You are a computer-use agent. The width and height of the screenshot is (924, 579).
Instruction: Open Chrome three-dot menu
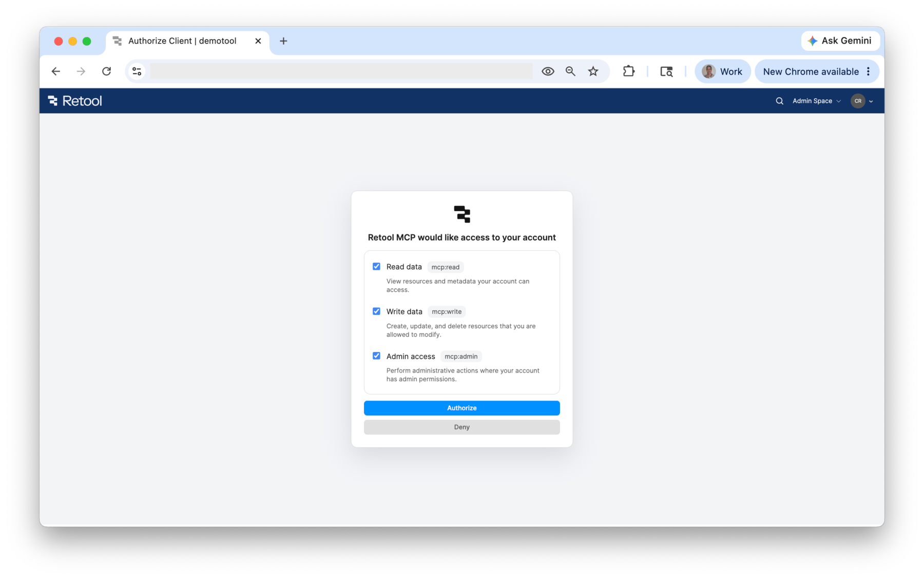[x=869, y=71]
